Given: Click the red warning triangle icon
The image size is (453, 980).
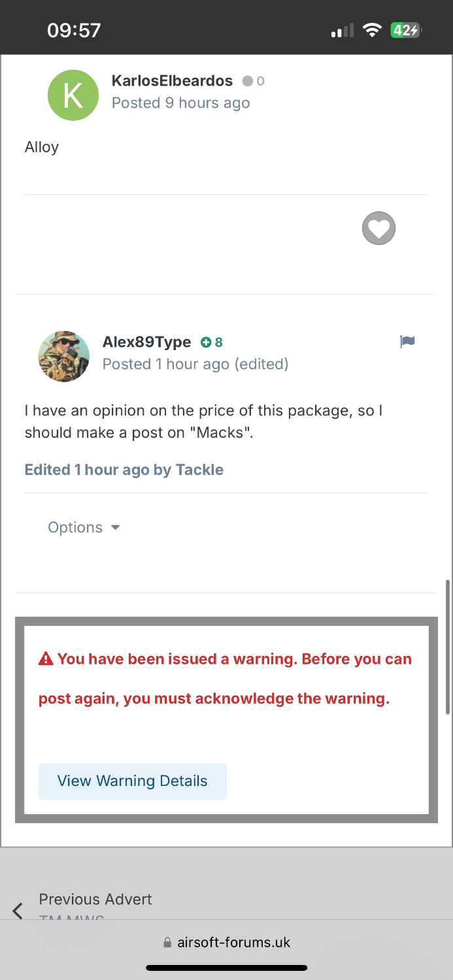Looking at the screenshot, I should coord(46,659).
